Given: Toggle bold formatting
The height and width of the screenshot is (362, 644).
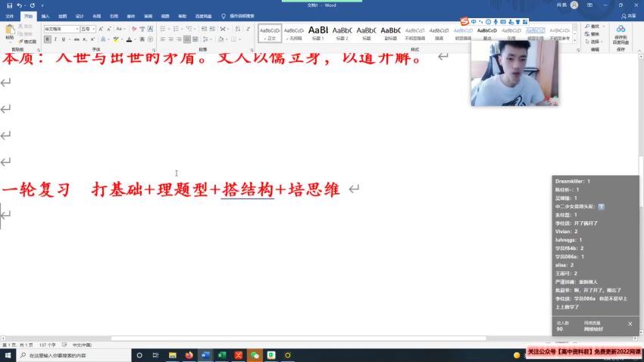Looking at the screenshot, I should tap(48, 39).
